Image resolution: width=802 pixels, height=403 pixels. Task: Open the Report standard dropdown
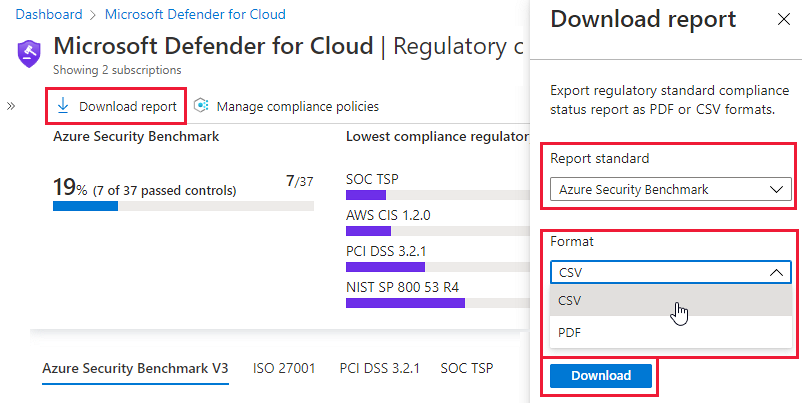pyautogui.click(x=669, y=189)
